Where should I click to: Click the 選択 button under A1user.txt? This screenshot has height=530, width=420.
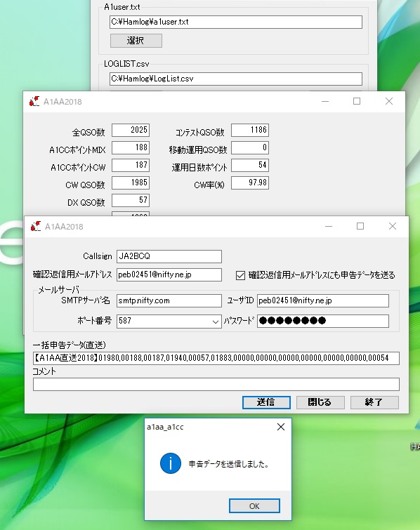[x=136, y=41]
